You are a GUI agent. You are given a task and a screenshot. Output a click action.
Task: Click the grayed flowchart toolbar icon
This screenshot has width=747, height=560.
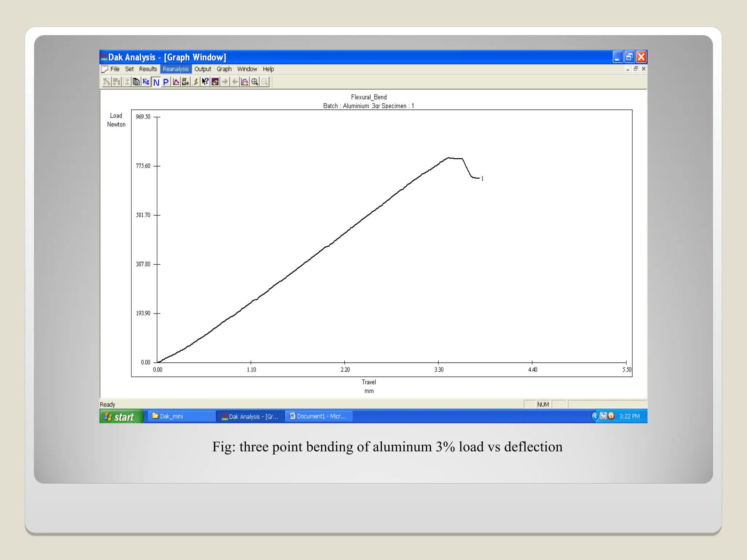pyautogui.click(x=126, y=82)
